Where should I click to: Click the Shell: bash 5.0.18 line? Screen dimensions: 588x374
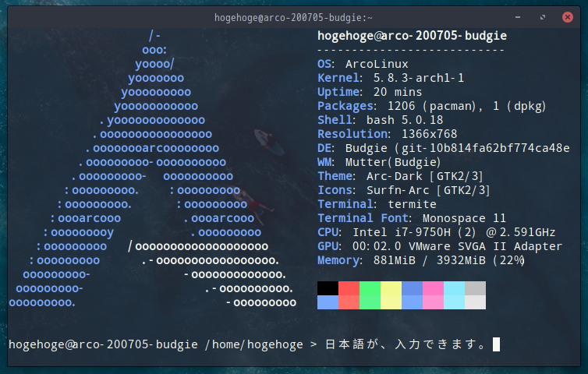click(x=381, y=120)
